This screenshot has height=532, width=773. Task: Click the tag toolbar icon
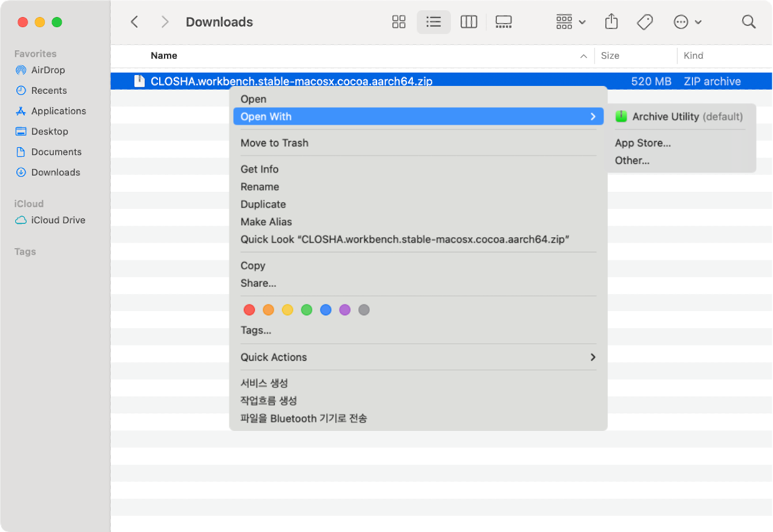(x=645, y=22)
